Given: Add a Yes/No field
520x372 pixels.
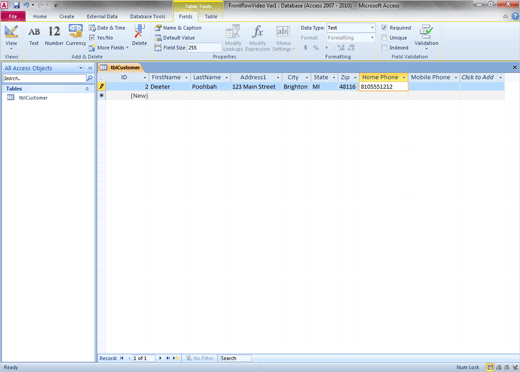Looking at the screenshot, I should tap(101, 38).
